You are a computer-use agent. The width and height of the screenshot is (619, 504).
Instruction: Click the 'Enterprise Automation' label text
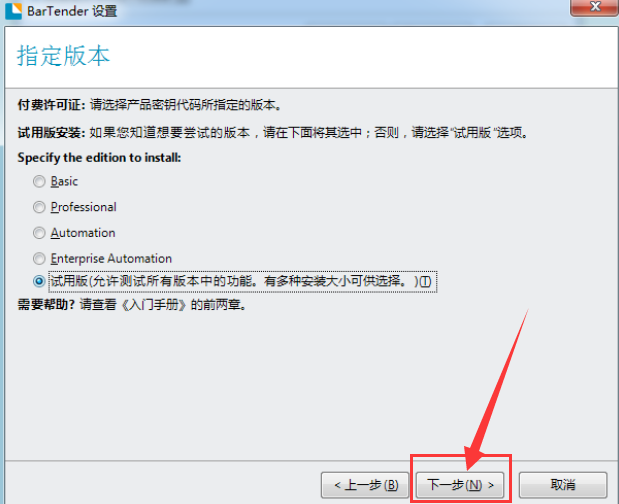(x=111, y=259)
